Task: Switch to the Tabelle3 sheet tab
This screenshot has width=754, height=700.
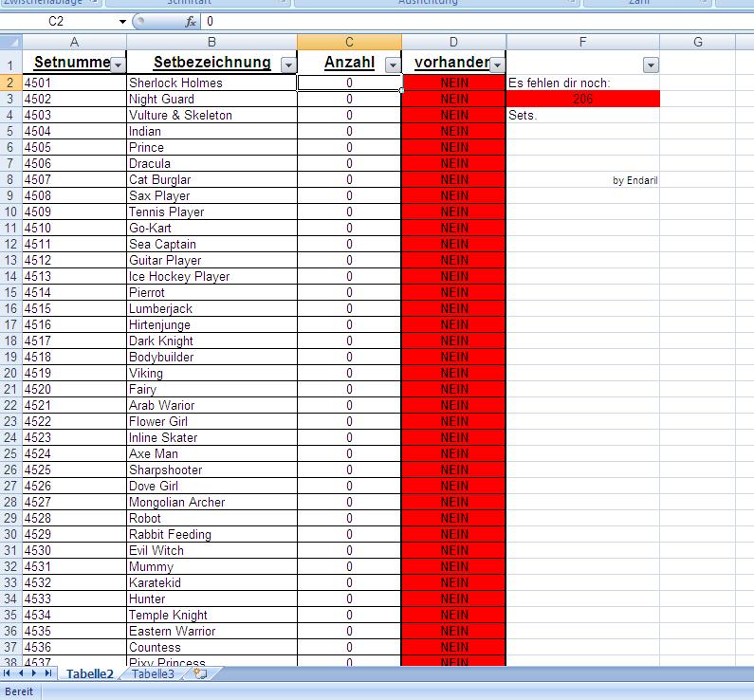Action: click(x=153, y=673)
